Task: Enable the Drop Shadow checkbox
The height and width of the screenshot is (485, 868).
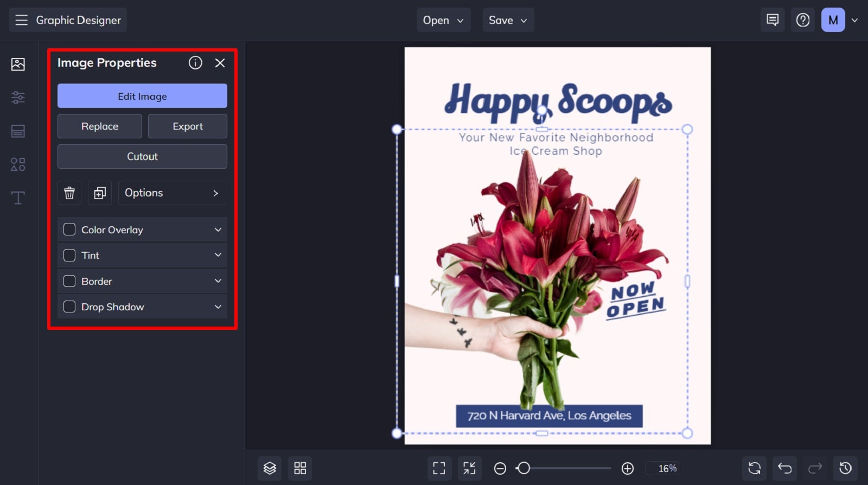Action: [x=69, y=307]
